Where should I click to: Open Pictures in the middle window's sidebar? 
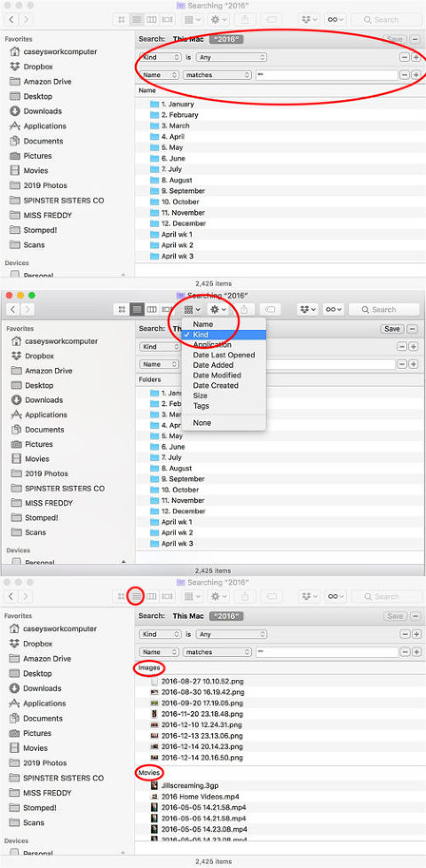pos(39,444)
